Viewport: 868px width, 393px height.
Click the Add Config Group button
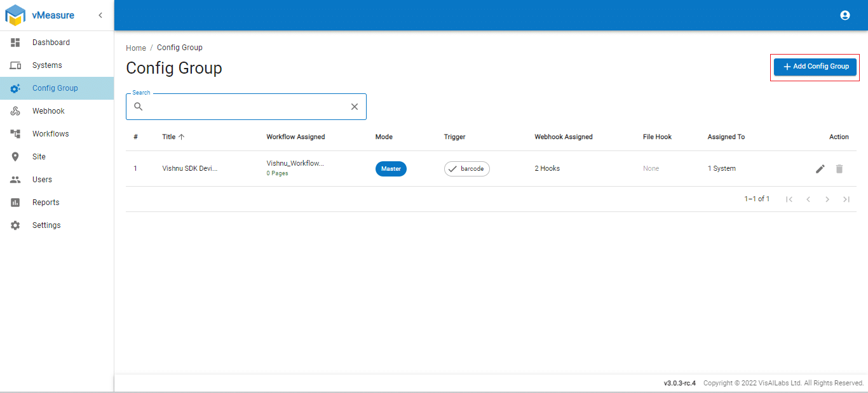(815, 66)
